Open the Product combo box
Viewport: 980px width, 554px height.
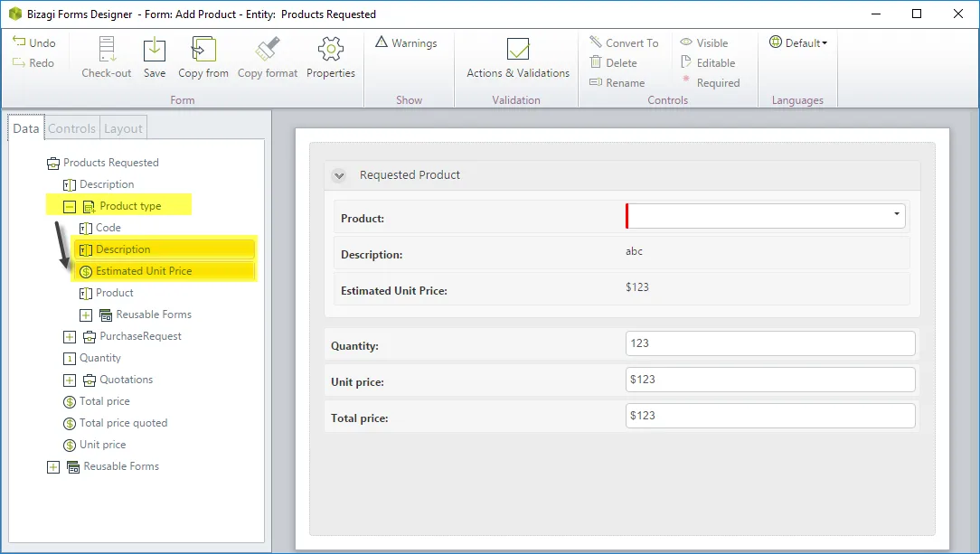click(766, 216)
